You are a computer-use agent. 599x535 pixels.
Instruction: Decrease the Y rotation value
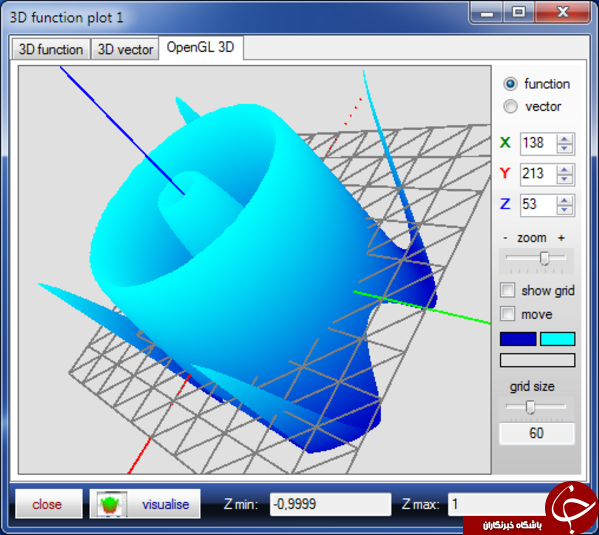(x=564, y=179)
